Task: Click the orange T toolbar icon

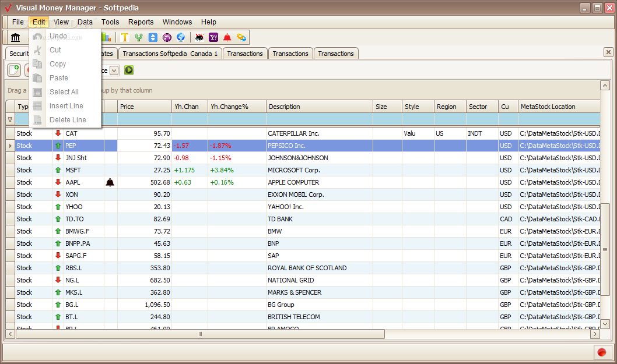Action: pyautogui.click(x=125, y=37)
